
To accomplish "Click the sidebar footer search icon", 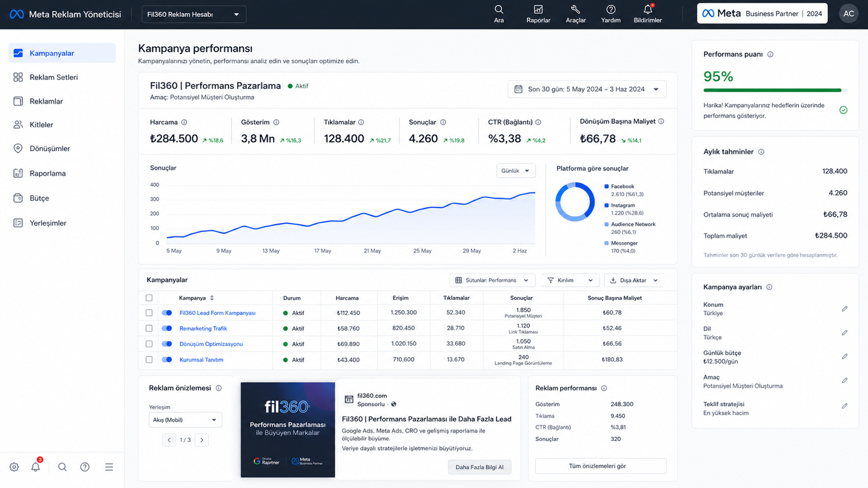I will [x=62, y=467].
